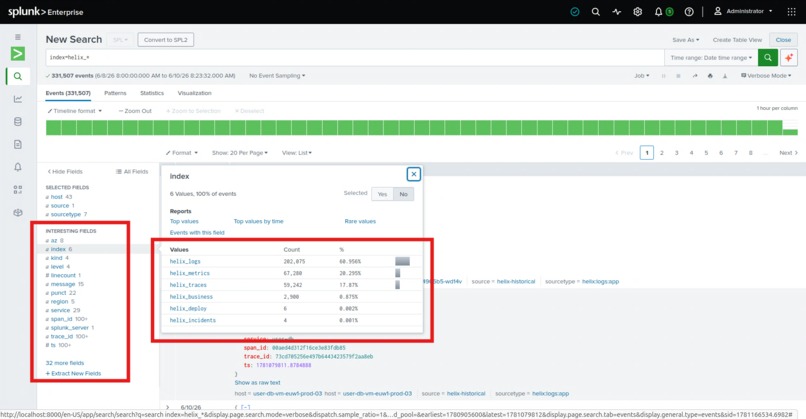Share the search job arrow icon
The image size is (806, 419).
(x=694, y=76)
